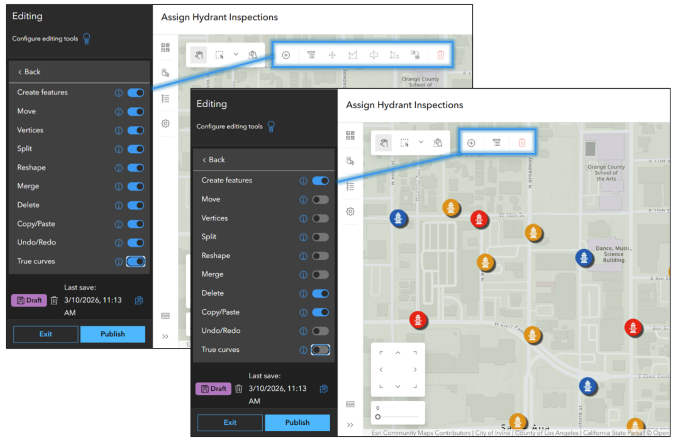Enable Undo/Redo toggle in front window
This screenshot has height=440, width=680.
pos(320,331)
